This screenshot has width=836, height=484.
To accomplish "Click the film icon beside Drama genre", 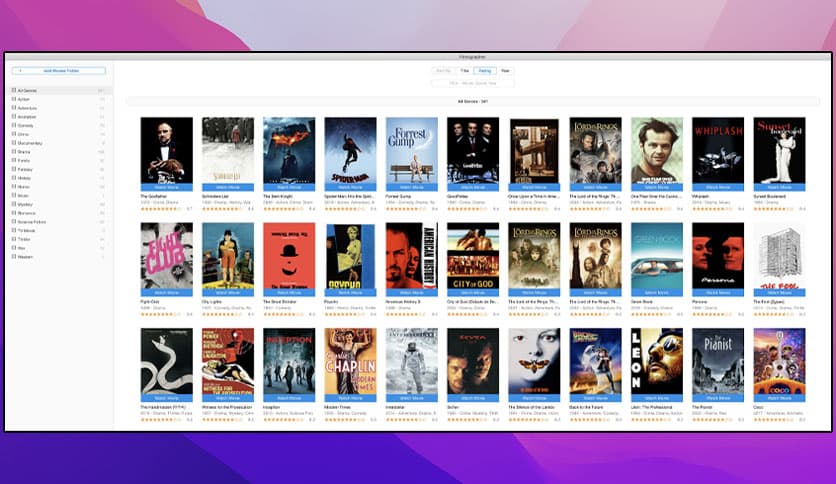I will [x=14, y=151].
